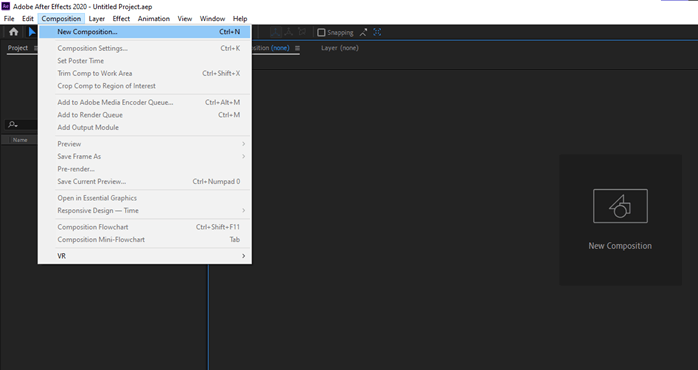Select the World Axis Mode icon
Screen dimensions: 698x370
point(289,32)
